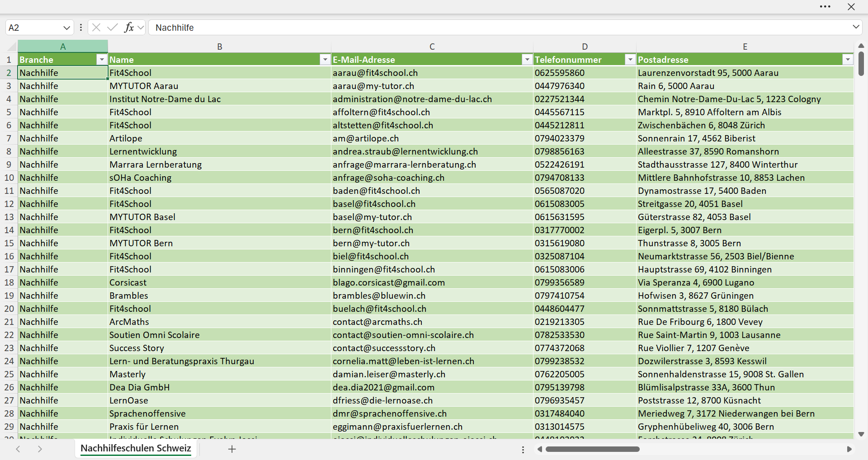868x460 pixels.
Task: Select row 20 header
Action: point(9,309)
